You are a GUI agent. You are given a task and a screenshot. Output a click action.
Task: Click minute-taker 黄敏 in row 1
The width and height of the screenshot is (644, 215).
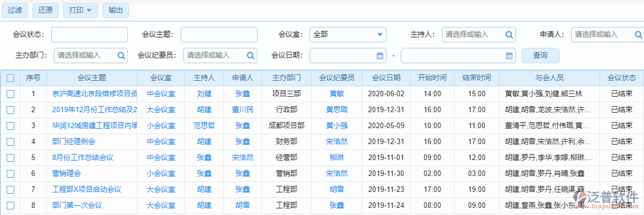(337, 93)
